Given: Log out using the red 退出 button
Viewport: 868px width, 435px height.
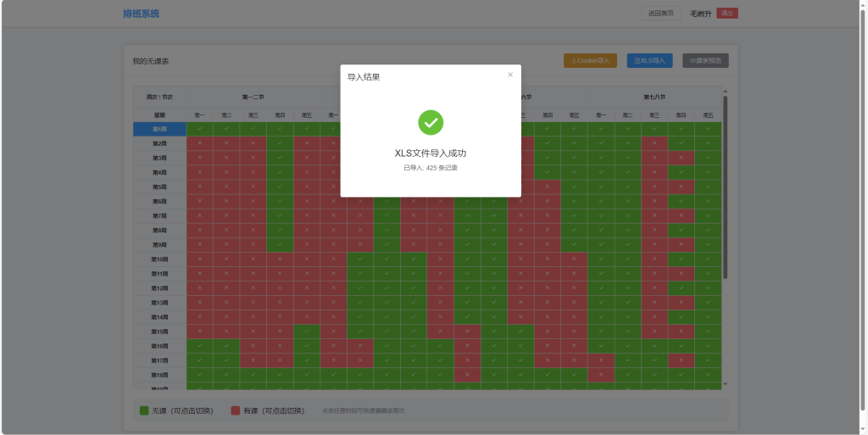Looking at the screenshot, I should (727, 13).
